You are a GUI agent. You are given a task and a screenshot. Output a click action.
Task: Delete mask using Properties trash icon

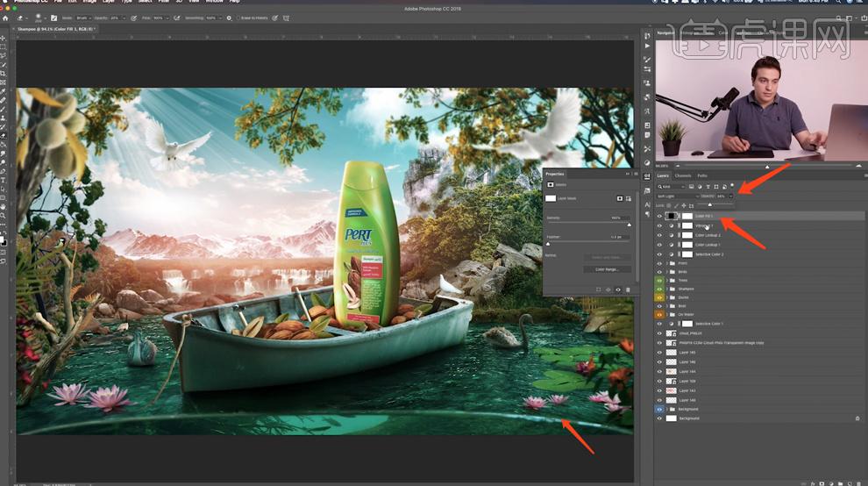629,289
